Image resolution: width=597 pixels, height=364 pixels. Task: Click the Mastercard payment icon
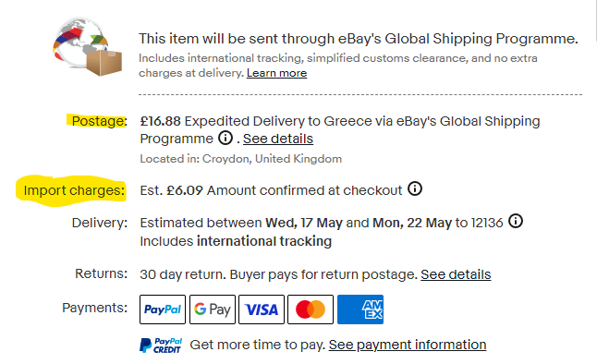point(311,309)
